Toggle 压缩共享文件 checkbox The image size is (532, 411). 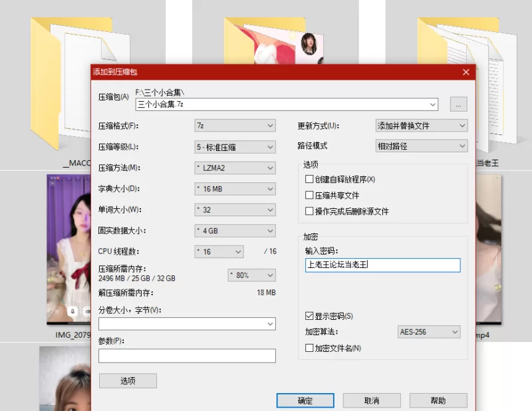[309, 196]
